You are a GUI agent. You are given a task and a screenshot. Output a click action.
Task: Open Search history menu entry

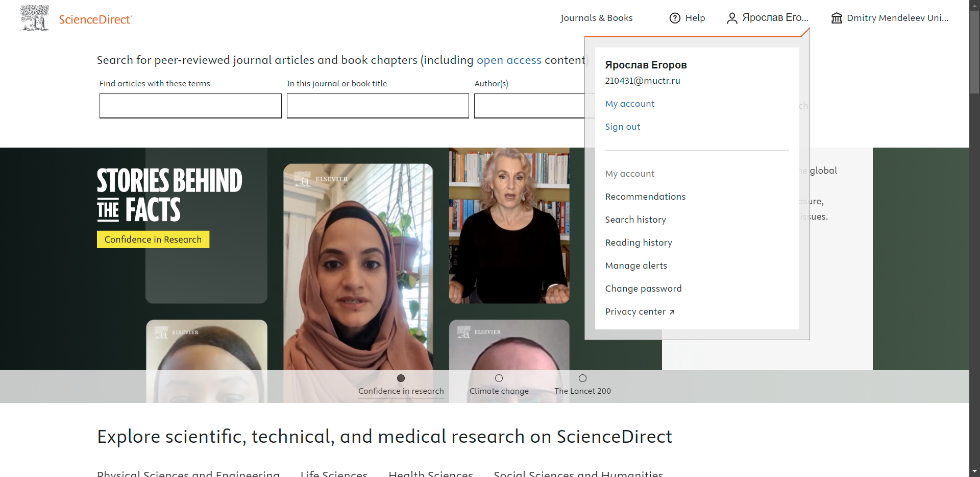[x=635, y=220]
